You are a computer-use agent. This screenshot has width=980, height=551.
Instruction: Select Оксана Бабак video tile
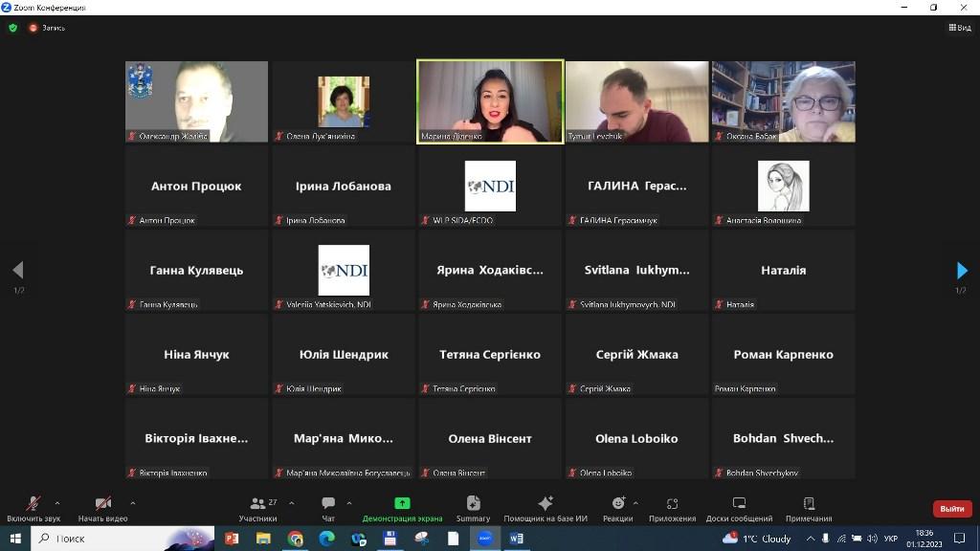click(783, 101)
